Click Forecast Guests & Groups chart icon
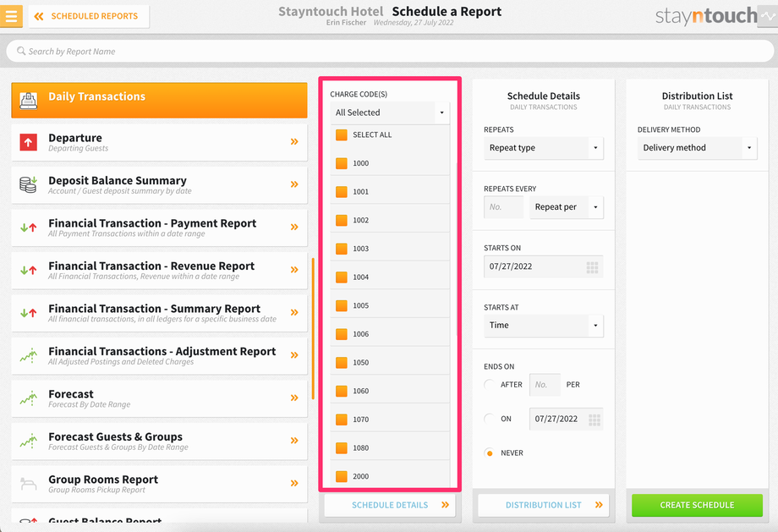This screenshot has width=778, height=532. (29, 441)
